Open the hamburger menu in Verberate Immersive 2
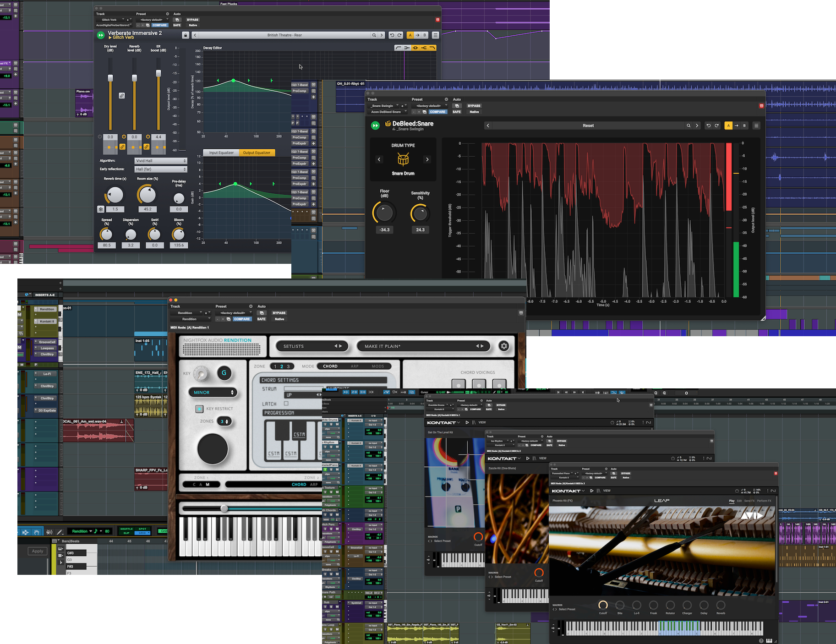Viewport: 836px width, 644px height. pos(435,35)
